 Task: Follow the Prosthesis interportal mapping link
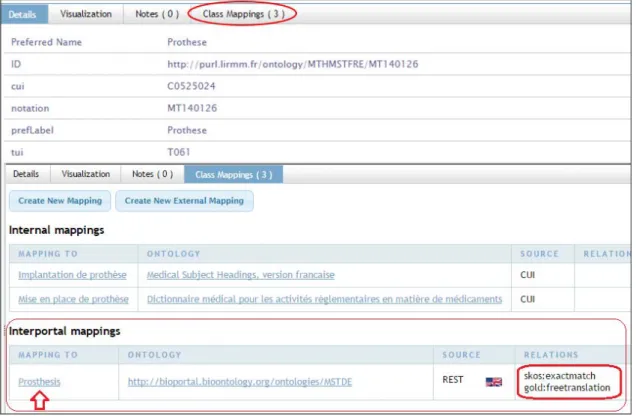tap(39, 382)
